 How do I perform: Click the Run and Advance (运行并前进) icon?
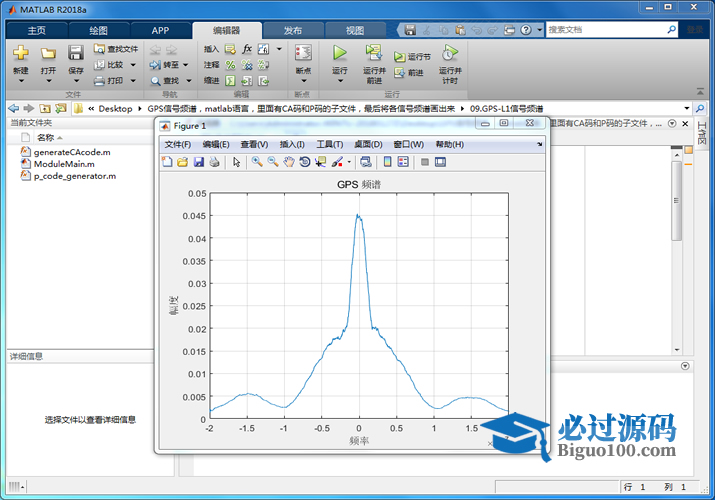pos(373,53)
